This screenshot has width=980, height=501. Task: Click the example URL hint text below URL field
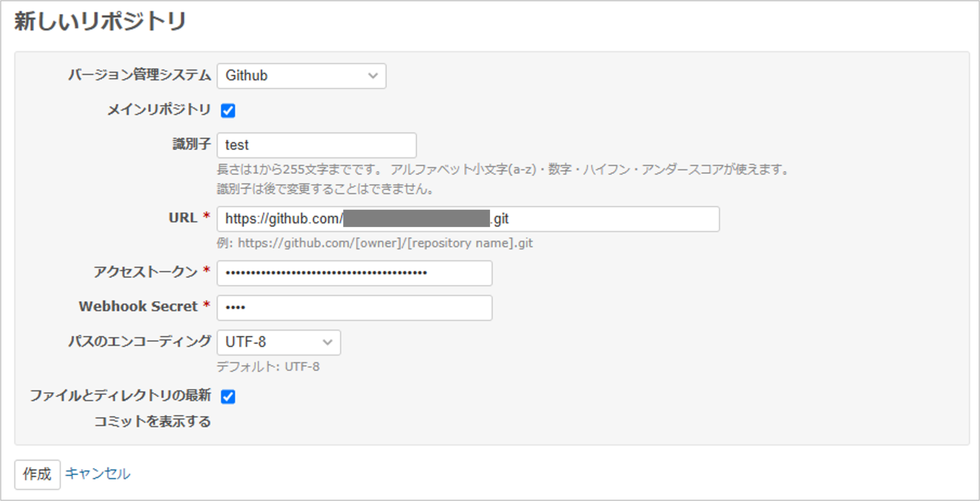click(x=375, y=243)
